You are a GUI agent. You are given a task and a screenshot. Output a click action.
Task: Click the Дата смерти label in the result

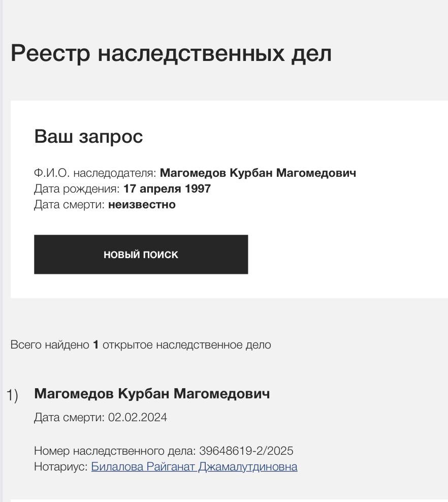coord(69,418)
